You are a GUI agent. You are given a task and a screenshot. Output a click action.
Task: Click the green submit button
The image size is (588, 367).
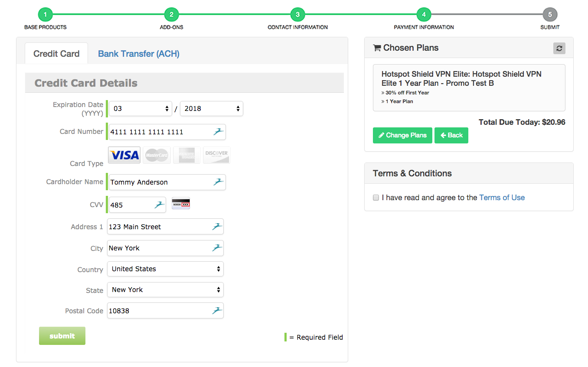point(62,336)
